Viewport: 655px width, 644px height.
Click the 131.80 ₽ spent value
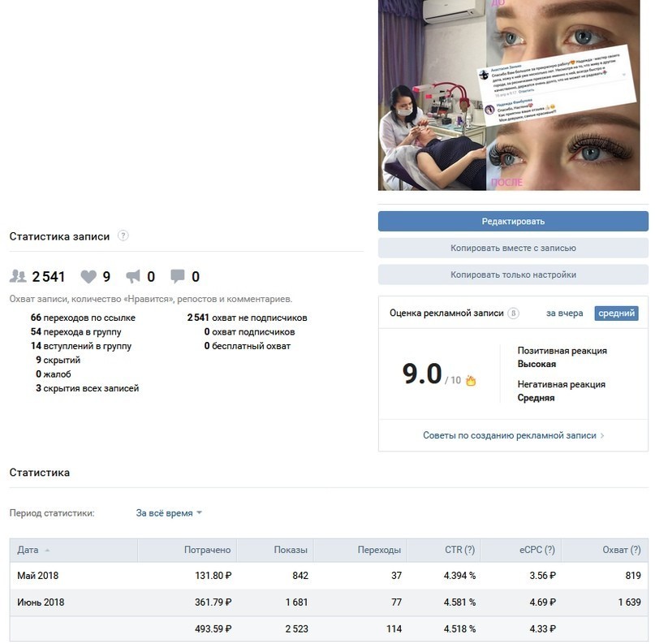[x=213, y=576]
